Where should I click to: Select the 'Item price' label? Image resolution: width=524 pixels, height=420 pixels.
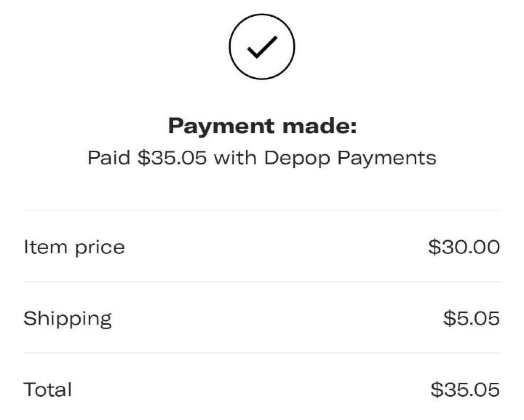coord(74,247)
